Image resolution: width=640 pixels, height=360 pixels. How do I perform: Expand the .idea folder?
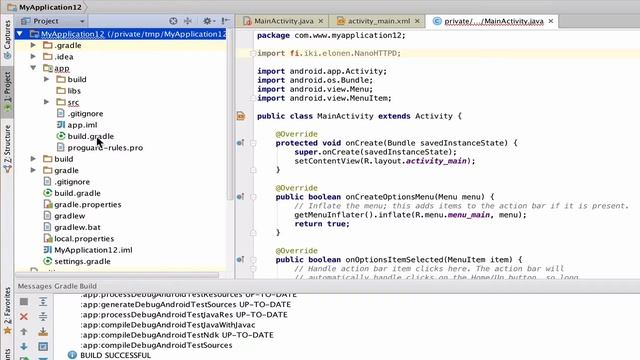pyautogui.click(x=33, y=56)
